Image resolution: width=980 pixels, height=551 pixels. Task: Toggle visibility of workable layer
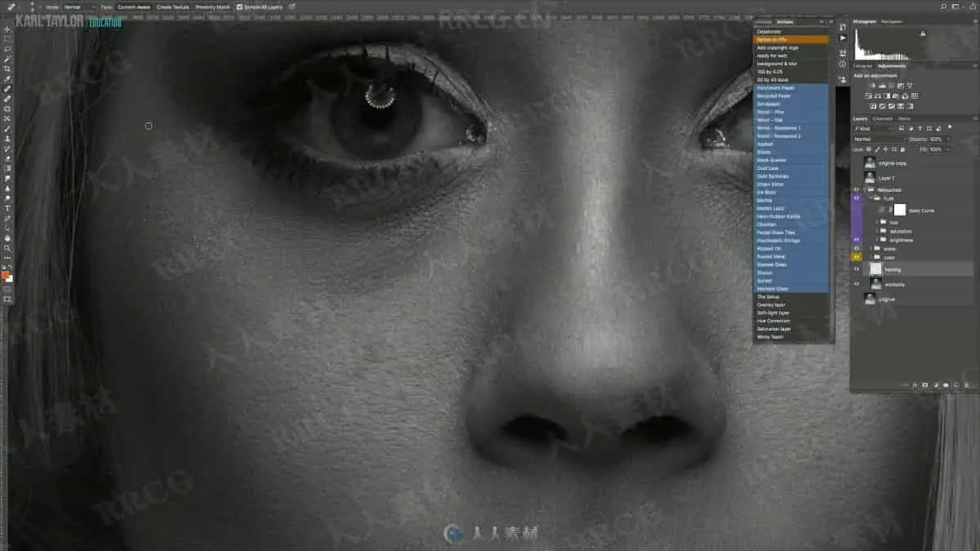pyautogui.click(x=857, y=284)
